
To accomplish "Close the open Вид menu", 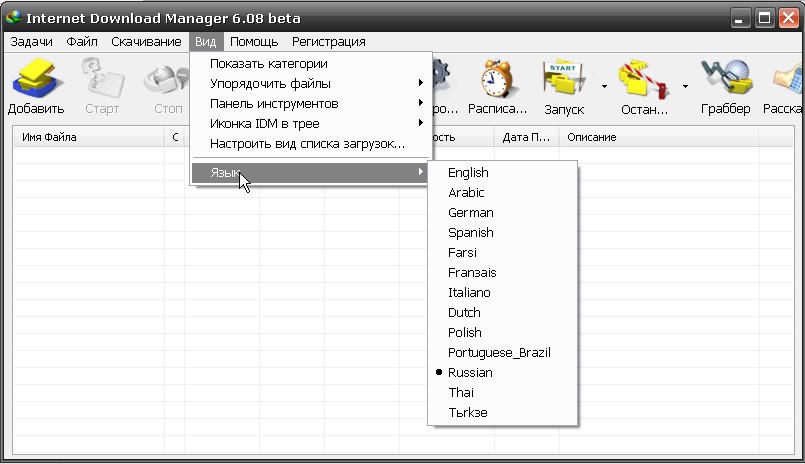I will click(205, 42).
